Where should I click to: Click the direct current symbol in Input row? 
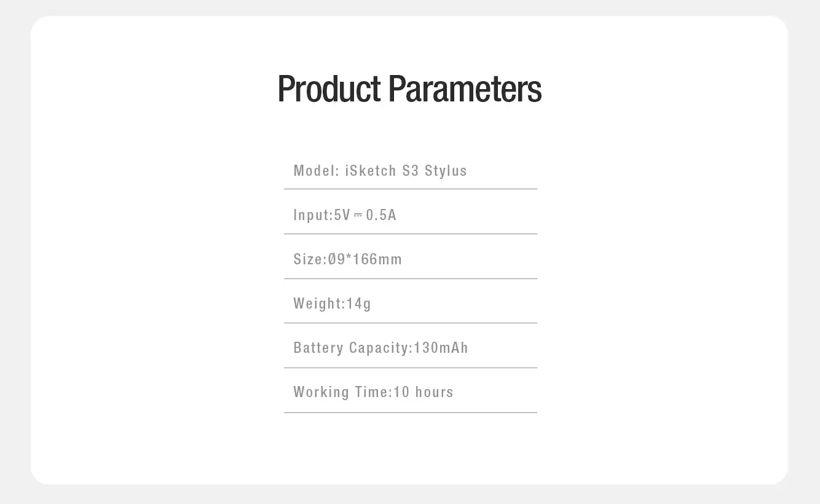tap(358, 215)
